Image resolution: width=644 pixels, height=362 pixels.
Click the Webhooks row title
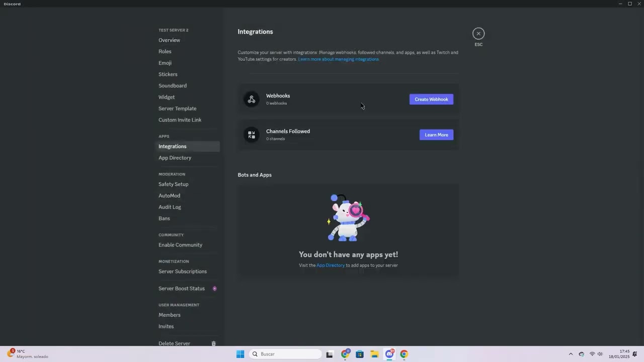[x=278, y=96]
